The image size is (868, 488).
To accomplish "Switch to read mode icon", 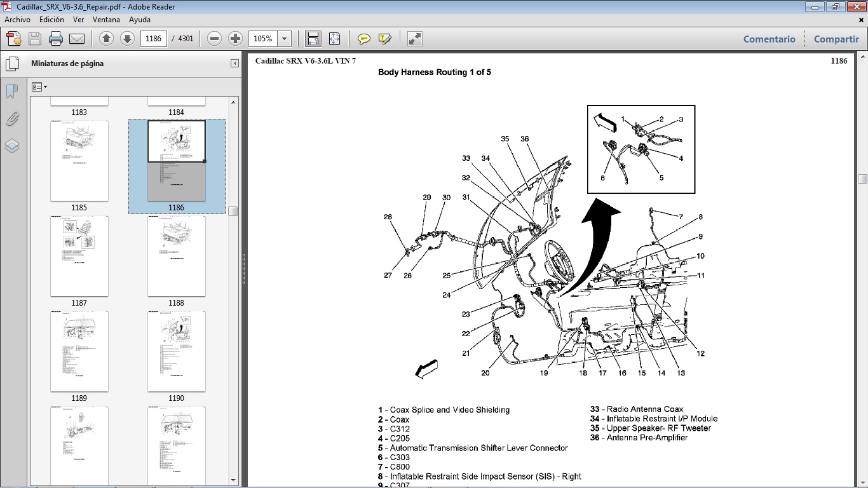I will [x=415, y=39].
